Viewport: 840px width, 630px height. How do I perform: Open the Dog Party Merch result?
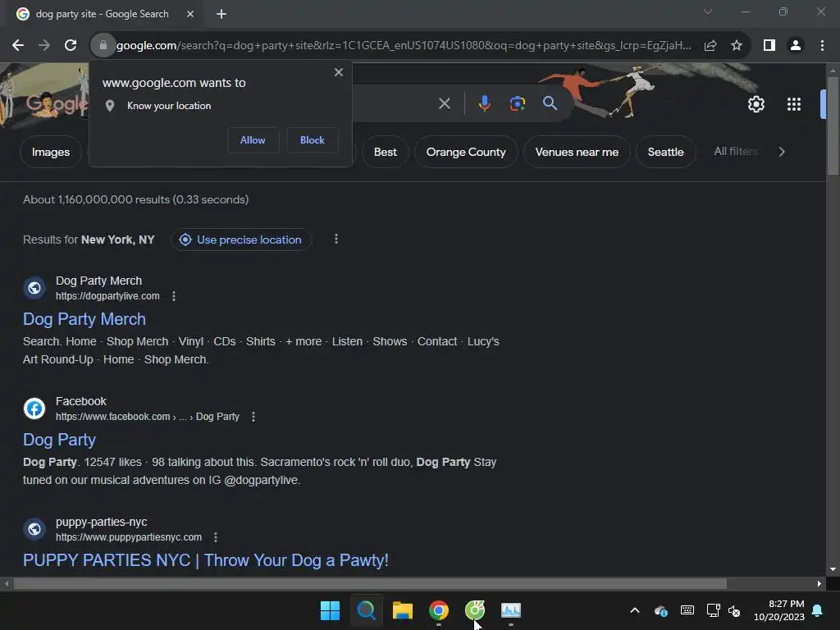[x=84, y=319]
